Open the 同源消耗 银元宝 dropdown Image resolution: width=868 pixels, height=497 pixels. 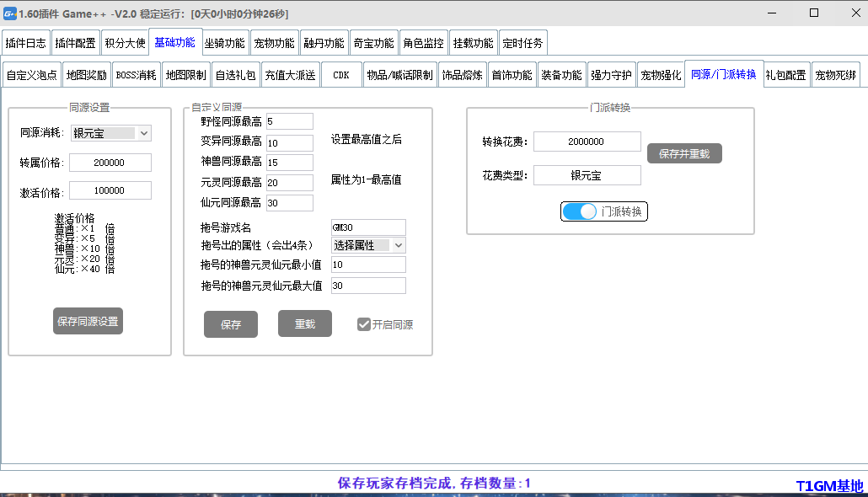111,133
